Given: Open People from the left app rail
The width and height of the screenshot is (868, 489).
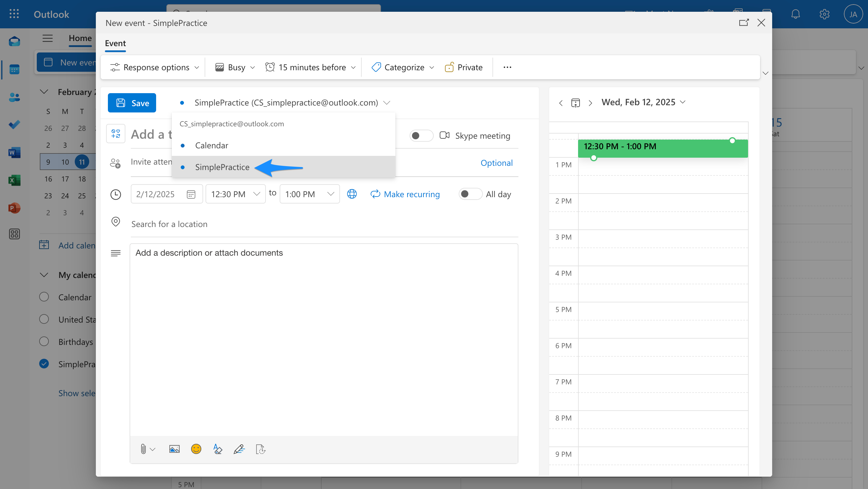Looking at the screenshot, I should (x=14, y=97).
